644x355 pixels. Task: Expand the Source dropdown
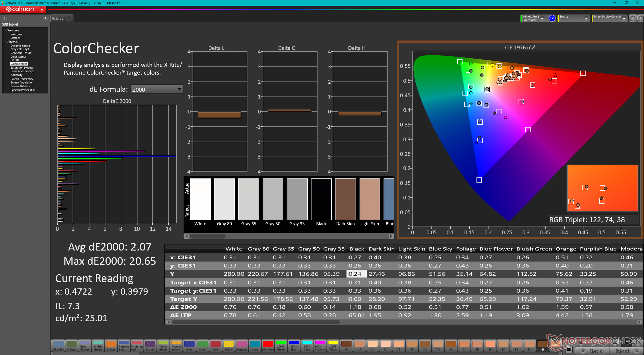click(x=586, y=19)
